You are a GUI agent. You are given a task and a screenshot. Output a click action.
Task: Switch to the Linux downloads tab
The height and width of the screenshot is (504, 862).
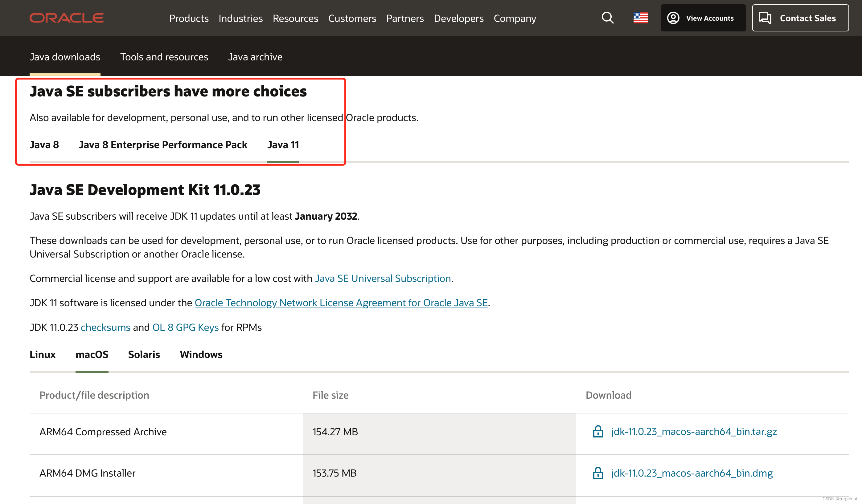click(x=43, y=354)
